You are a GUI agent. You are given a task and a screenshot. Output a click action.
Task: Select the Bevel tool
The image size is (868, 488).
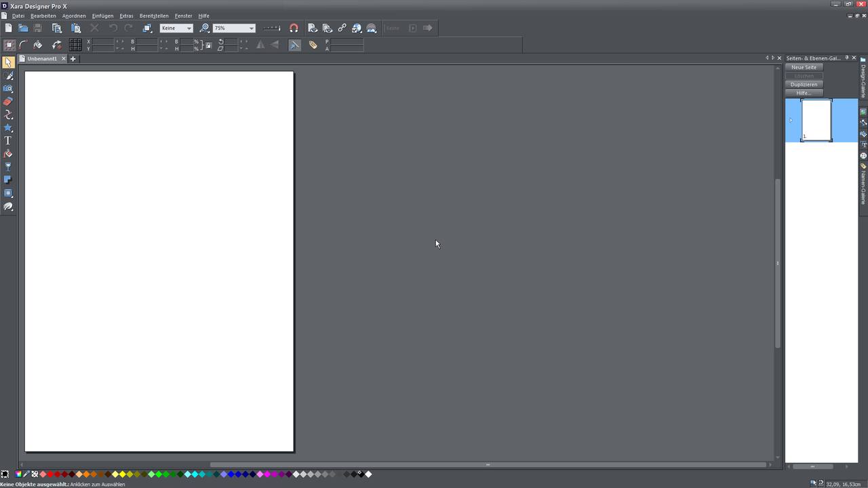[8, 193]
